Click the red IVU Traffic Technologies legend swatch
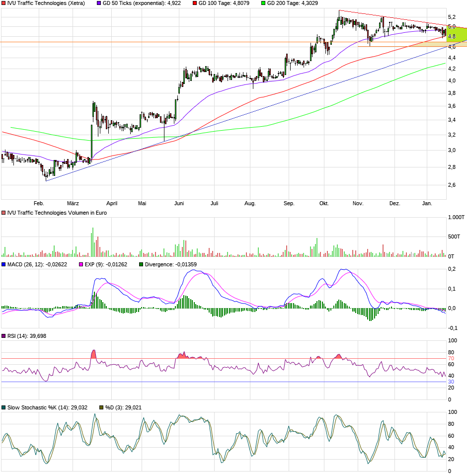 coord(3,3)
